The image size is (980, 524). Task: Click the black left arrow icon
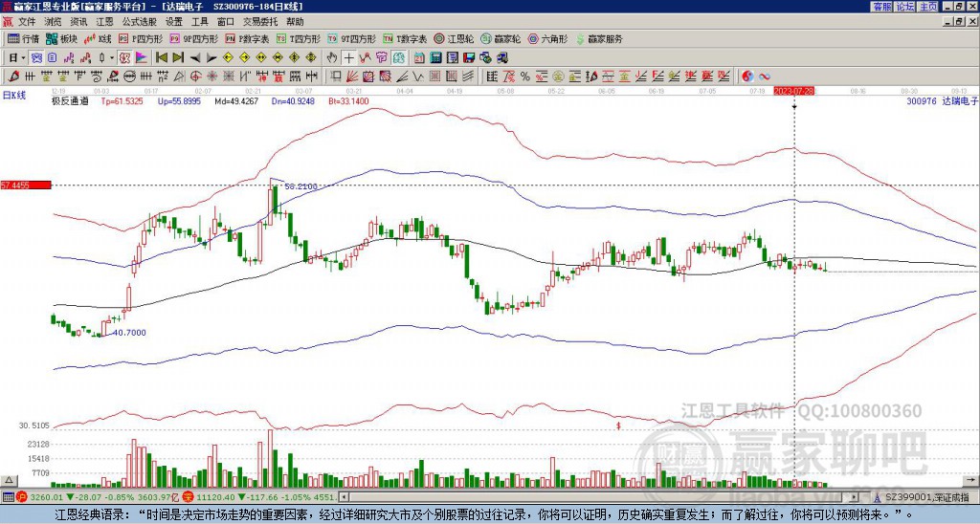194,58
